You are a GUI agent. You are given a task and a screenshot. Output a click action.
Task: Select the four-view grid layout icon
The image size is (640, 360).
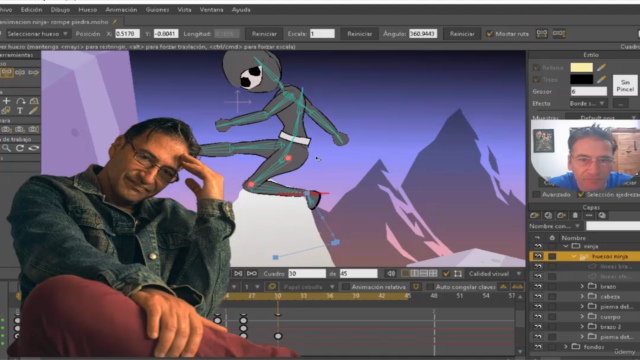pyautogui.click(x=433, y=273)
